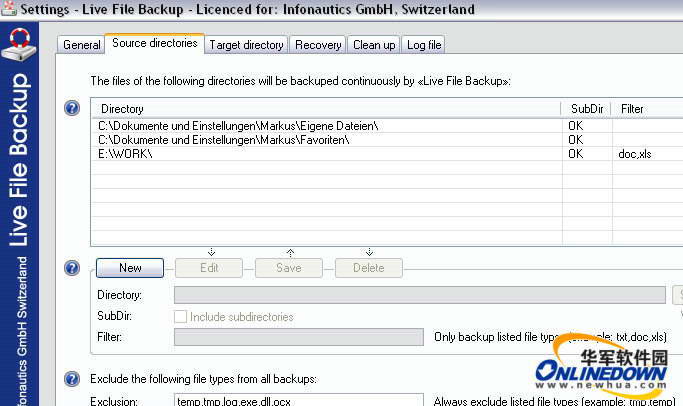The height and width of the screenshot is (406, 683).
Task: Click the Live File Backup lifebuoy logo
Action: coord(19,44)
